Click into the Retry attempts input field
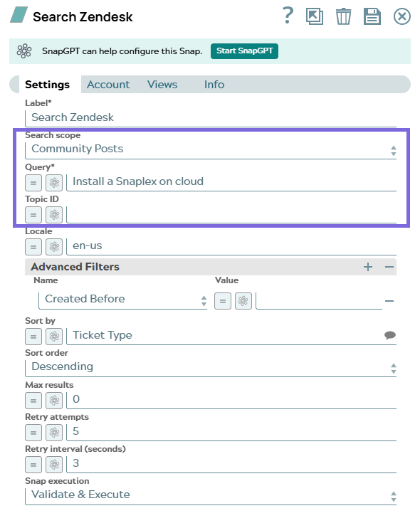Image resolution: width=420 pixels, height=528 pixels. point(231,432)
